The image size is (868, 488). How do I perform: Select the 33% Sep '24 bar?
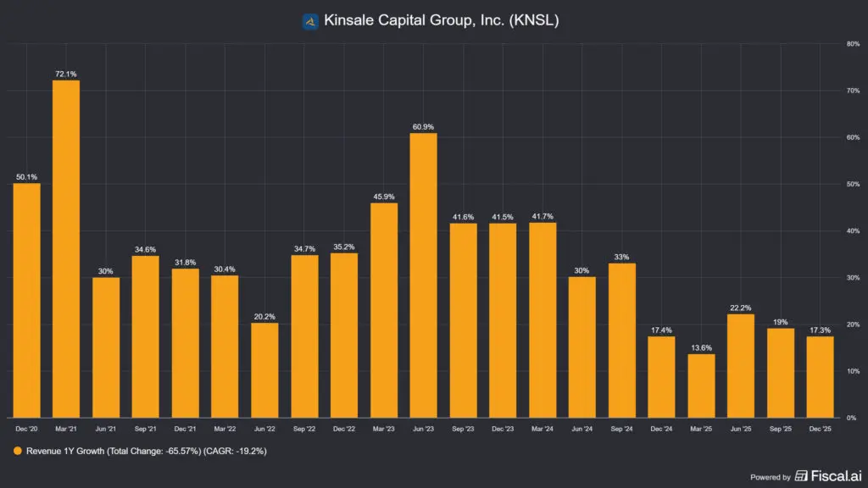click(620, 339)
